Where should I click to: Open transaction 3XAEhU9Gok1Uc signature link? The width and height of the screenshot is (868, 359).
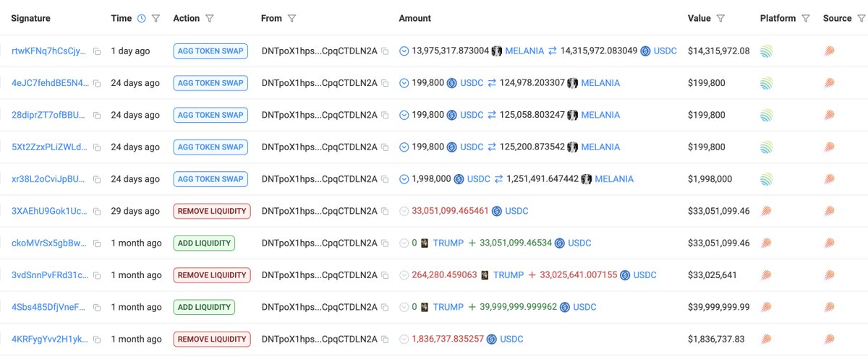pos(49,212)
